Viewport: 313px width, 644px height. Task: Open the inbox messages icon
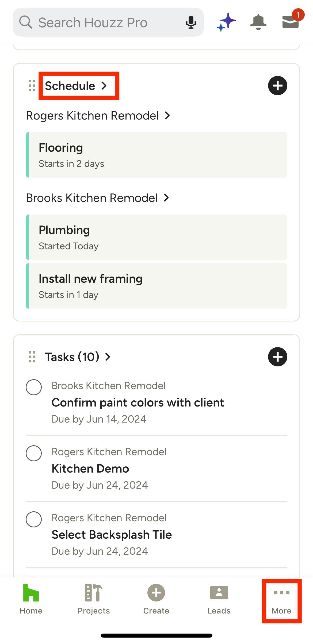click(291, 21)
